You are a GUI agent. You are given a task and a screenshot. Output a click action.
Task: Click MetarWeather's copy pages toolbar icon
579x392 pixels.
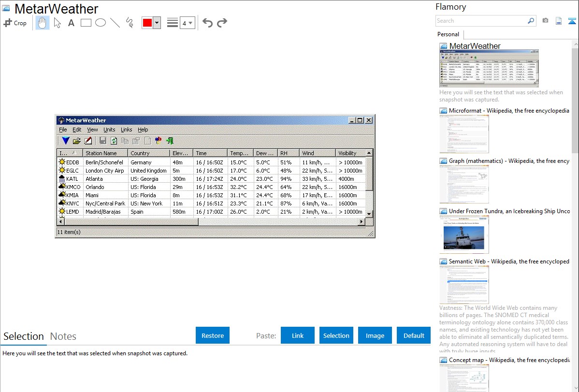point(125,141)
